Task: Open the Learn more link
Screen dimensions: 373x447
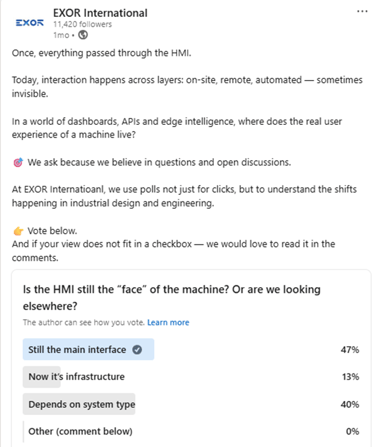Action: pyautogui.click(x=168, y=322)
